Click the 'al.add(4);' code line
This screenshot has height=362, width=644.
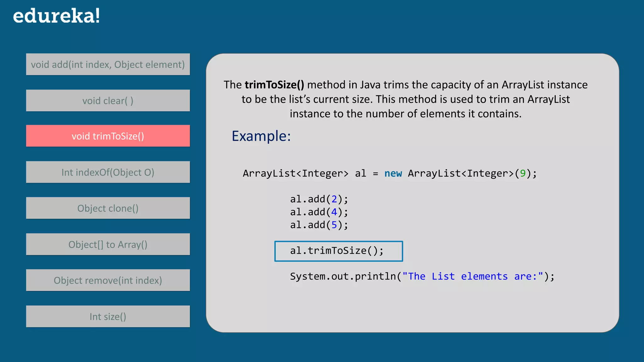[x=319, y=212]
